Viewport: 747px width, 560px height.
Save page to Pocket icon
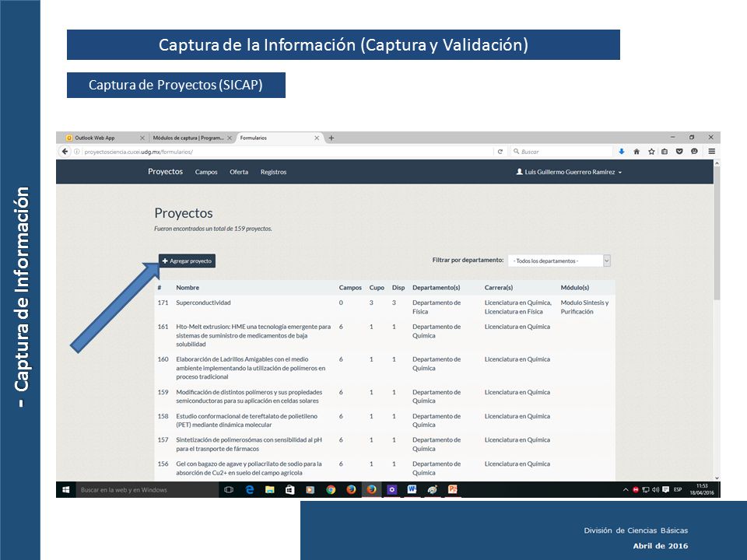(679, 152)
